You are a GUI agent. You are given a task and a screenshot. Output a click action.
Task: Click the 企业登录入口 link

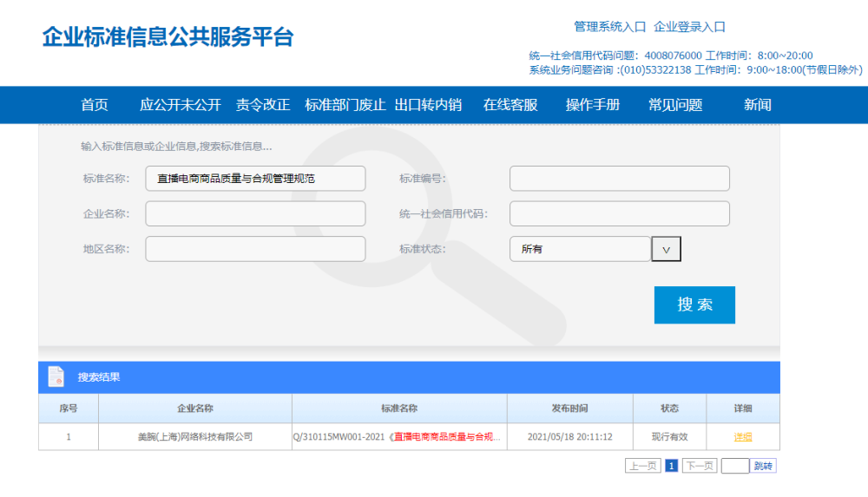click(689, 27)
